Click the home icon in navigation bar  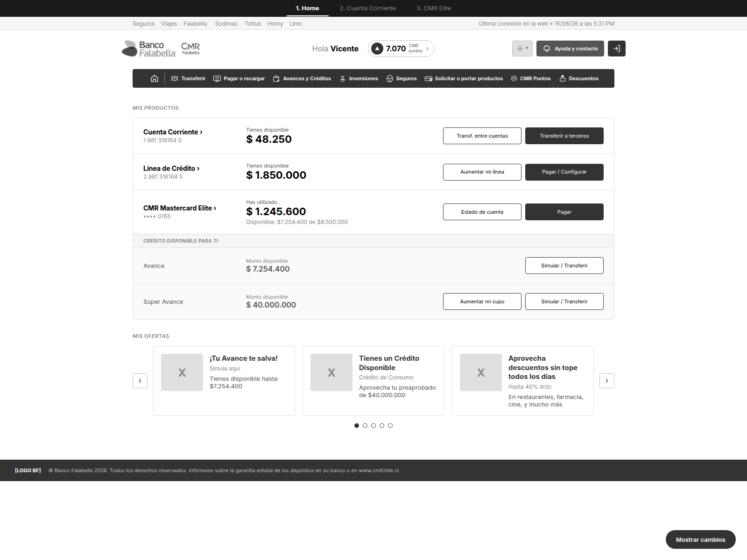(x=155, y=78)
